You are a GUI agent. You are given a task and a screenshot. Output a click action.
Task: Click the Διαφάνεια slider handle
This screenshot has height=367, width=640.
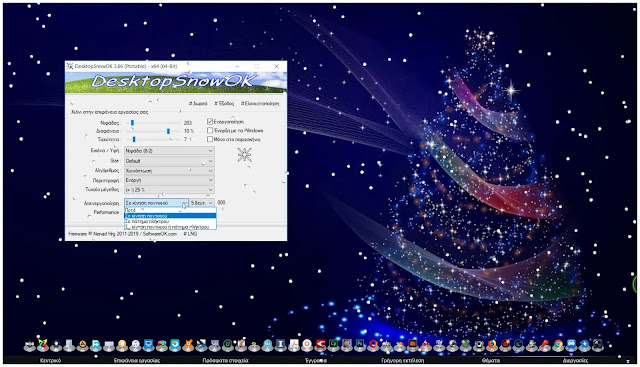point(168,131)
